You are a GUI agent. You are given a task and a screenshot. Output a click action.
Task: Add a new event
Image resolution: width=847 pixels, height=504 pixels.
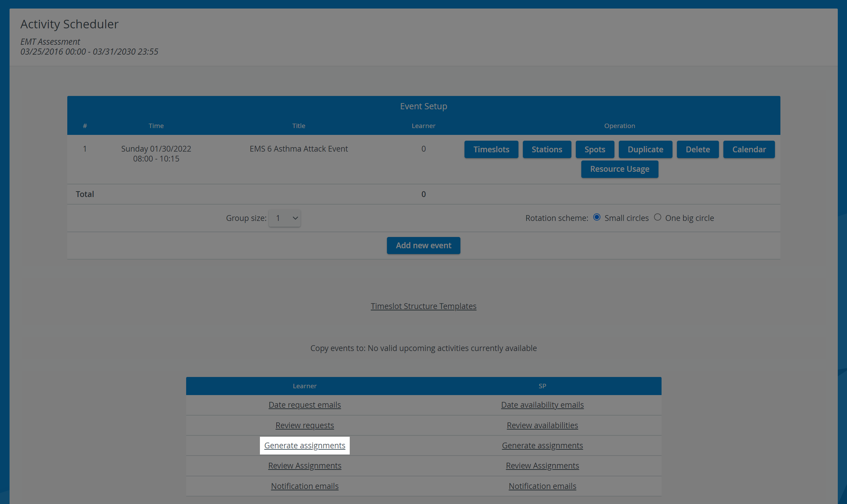click(423, 246)
